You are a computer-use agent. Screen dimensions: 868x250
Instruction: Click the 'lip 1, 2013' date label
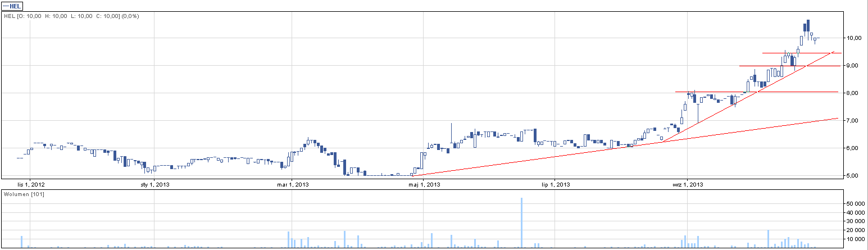[x=555, y=184]
